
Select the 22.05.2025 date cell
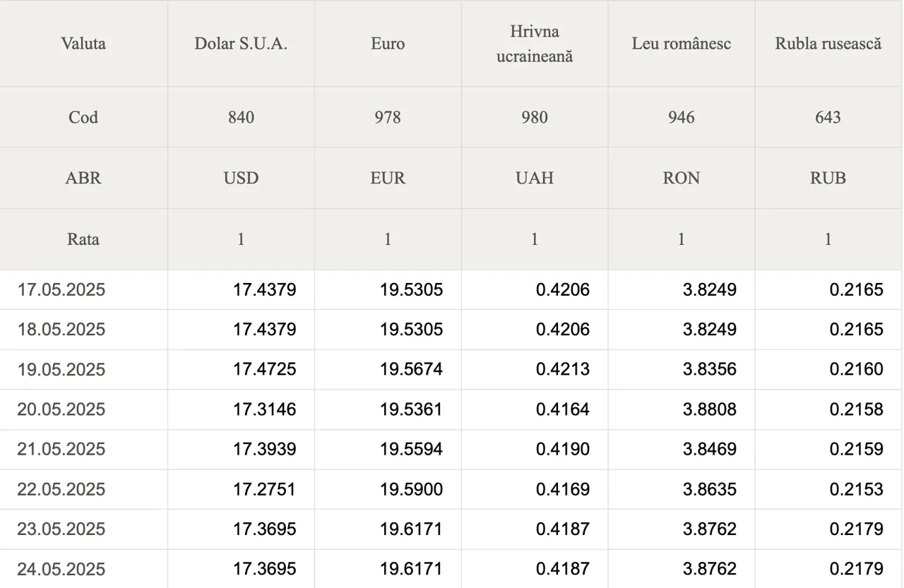pyautogui.click(x=83, y=489)
